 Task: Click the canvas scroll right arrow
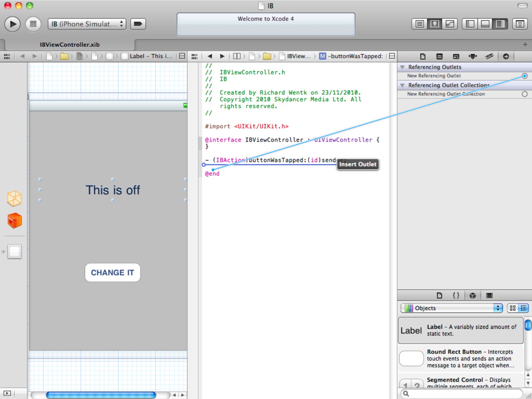[183, 395]
